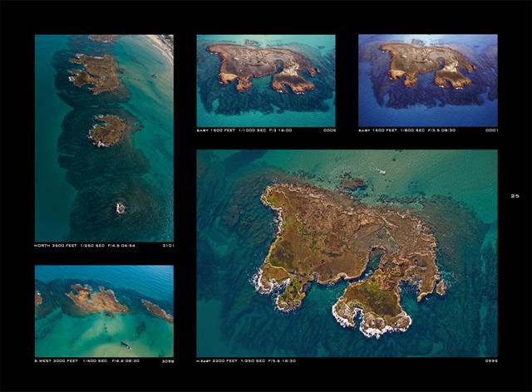Viewport: 532px width, 392px height.
Task: Click frame number 3098 under bottom-left photo
Action: (x=168, y=361)
